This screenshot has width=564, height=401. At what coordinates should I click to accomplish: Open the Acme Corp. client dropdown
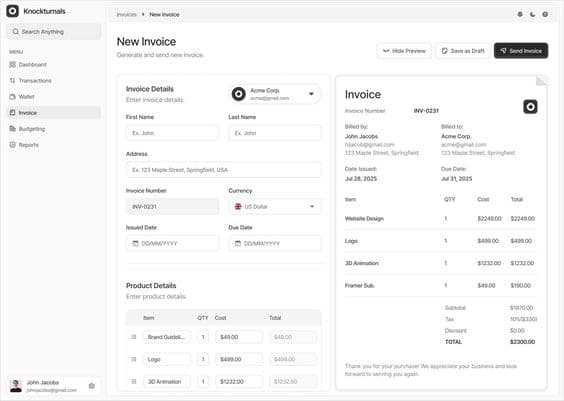click(275, 94)
